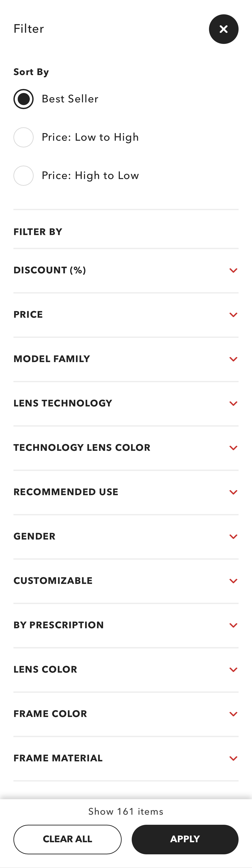252x868 pixels.
Task: Click Show 161 items text
Action: (x=126, y=812)
